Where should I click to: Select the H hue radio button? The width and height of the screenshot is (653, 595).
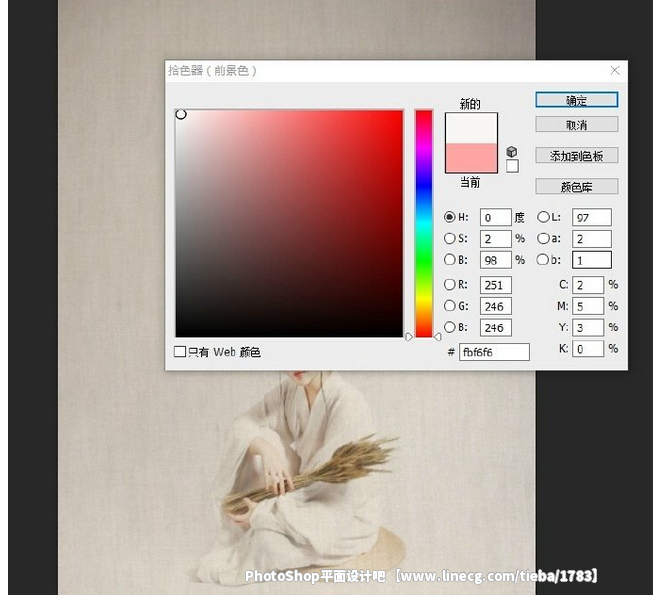coord(450,217)
